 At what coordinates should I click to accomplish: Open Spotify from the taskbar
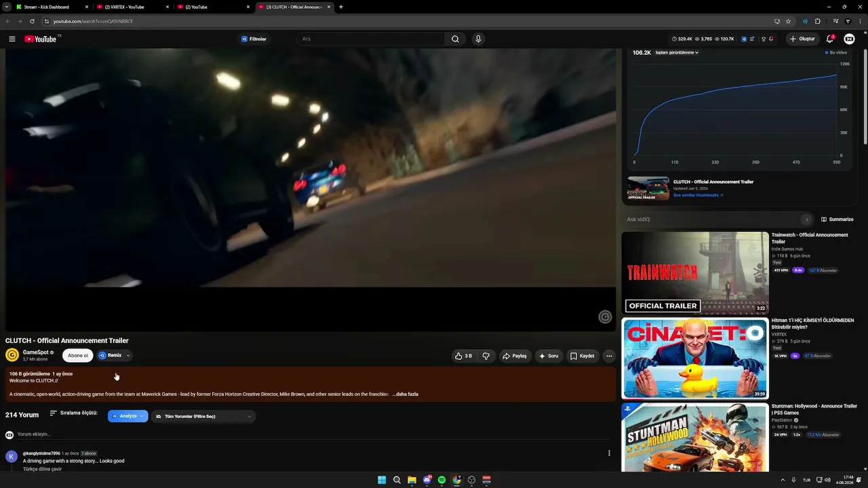coord(441,480)
